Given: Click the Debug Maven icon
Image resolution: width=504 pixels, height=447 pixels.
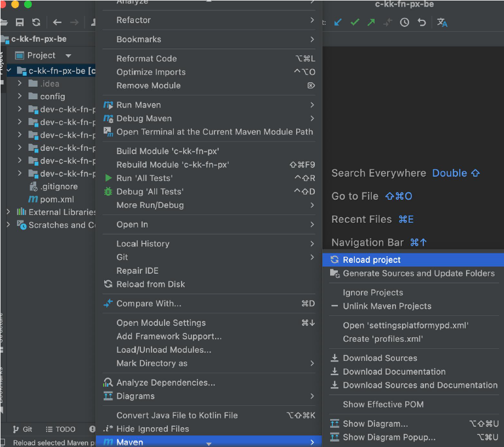Looking at the screenshot, I should click(x=109, y=118).
